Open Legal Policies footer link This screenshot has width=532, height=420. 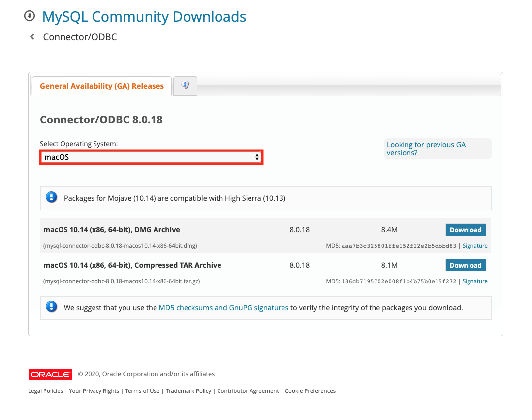[x=45, y=391]
